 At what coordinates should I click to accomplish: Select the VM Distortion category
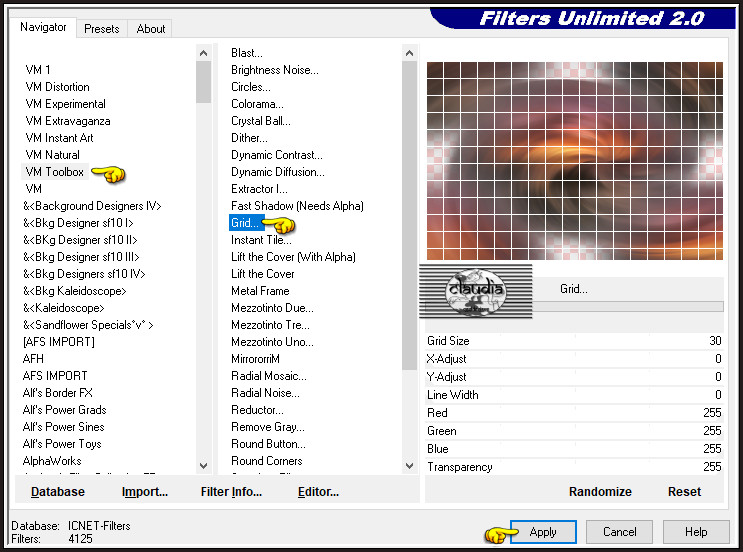[x=57, y=87]
